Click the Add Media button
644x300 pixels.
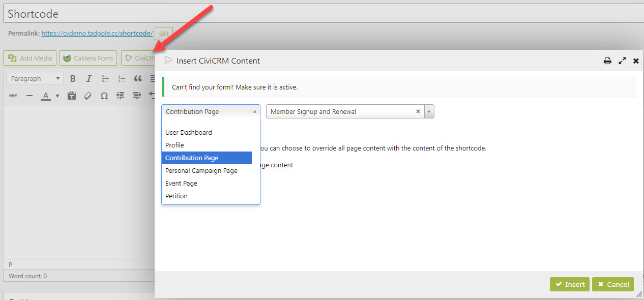(30, 58)
